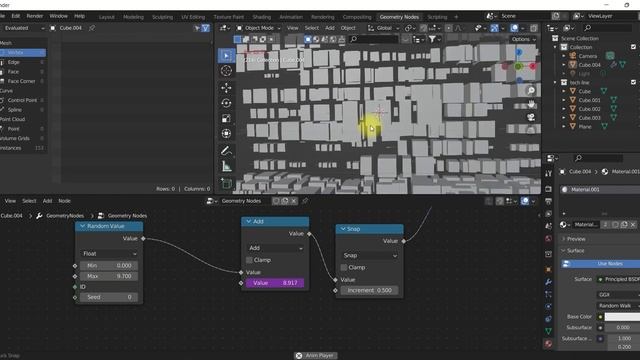Open the Add operation dropdown in math node
640x360 pixels.
click(275, 248)
